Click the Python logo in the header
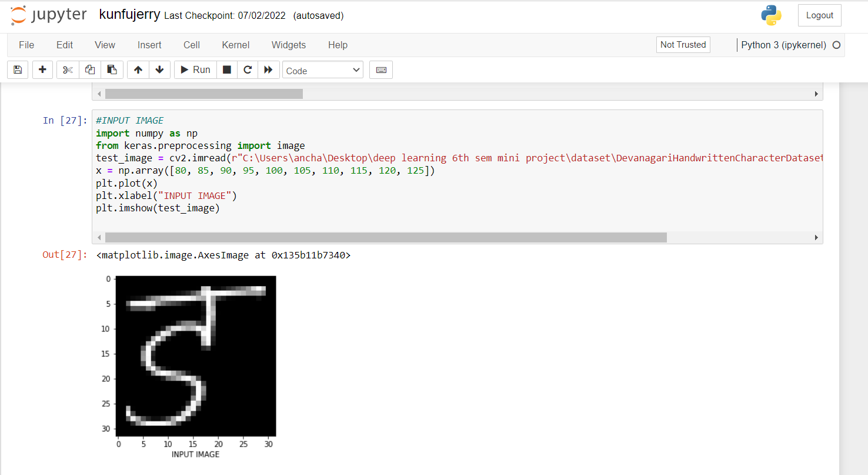This screenshot has width=868, height=475. click(771, 15)
